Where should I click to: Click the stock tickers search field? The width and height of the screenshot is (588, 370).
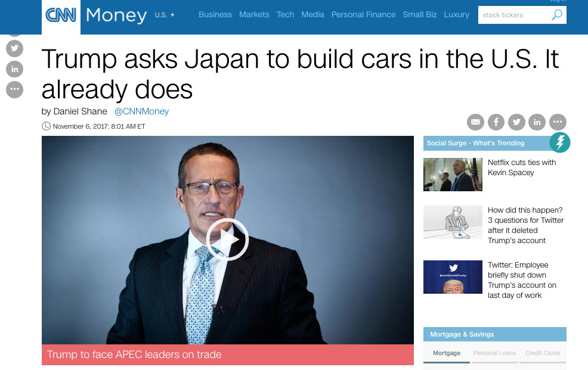coord(513,15)
